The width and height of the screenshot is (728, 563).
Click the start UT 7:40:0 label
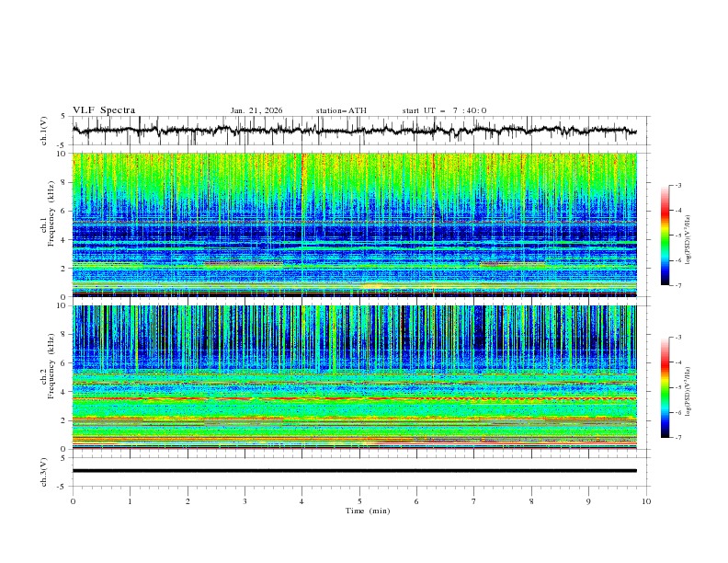(444, 110)
